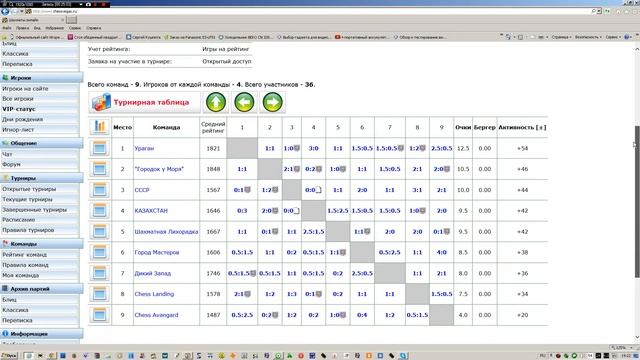640x360 pixels.
Task: Open Дни рождения in sidebar
Action: [x=22, y=119]
